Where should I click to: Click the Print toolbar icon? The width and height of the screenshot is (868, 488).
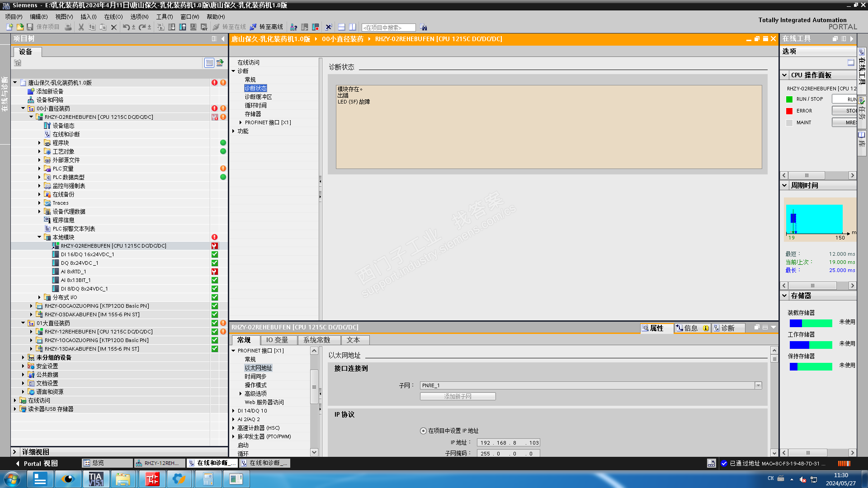68,27
